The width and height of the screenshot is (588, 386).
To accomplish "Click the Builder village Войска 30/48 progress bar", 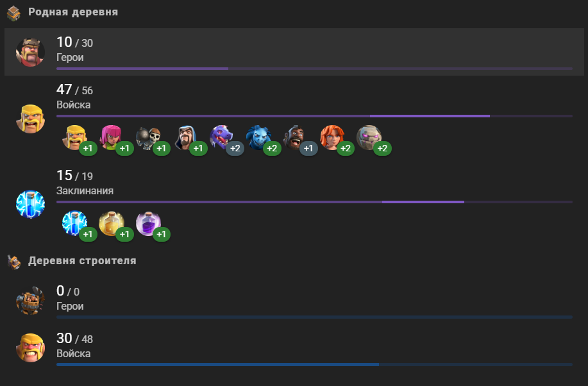I will (x=314, y=364).
